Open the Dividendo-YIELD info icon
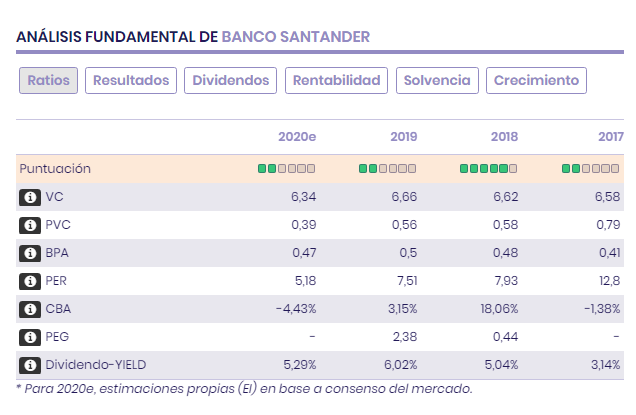Screen dimensions: 636x415 click(29, 365)
